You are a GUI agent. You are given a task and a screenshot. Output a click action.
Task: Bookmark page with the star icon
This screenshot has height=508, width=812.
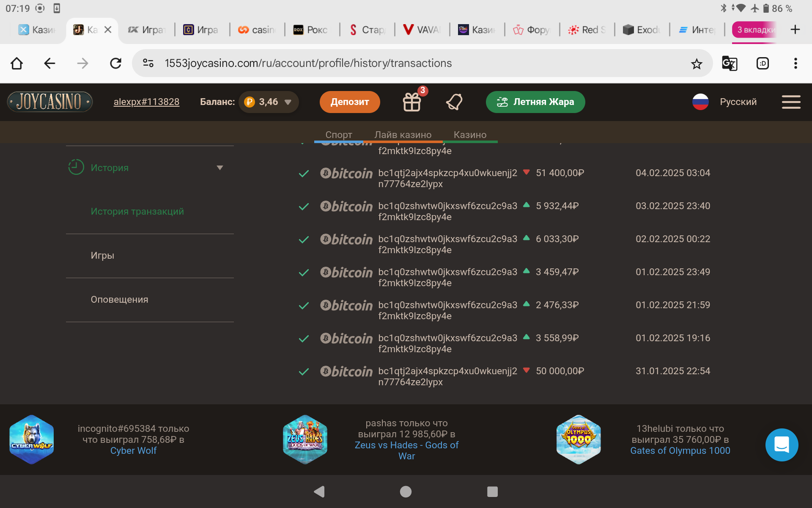(696, 64)
